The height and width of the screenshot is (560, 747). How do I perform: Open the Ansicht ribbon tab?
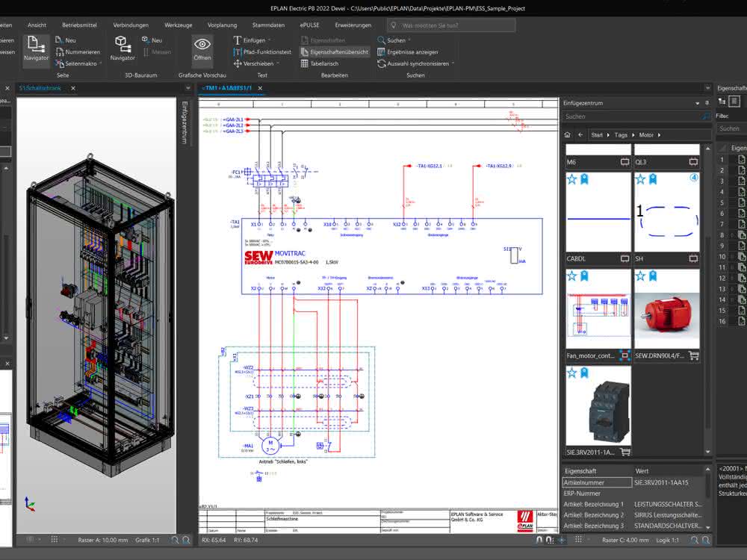(37, 25)
